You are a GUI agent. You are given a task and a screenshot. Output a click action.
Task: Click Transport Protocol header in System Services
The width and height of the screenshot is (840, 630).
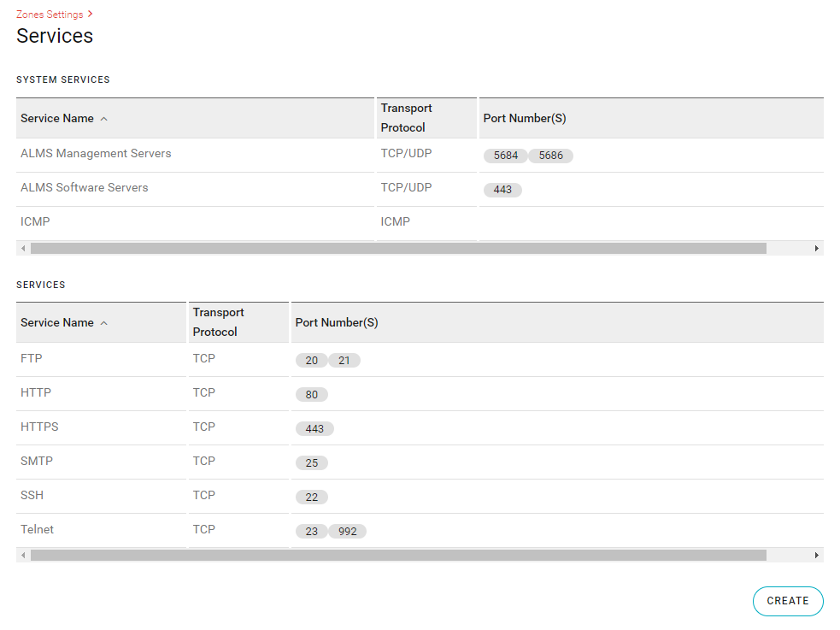407,118
